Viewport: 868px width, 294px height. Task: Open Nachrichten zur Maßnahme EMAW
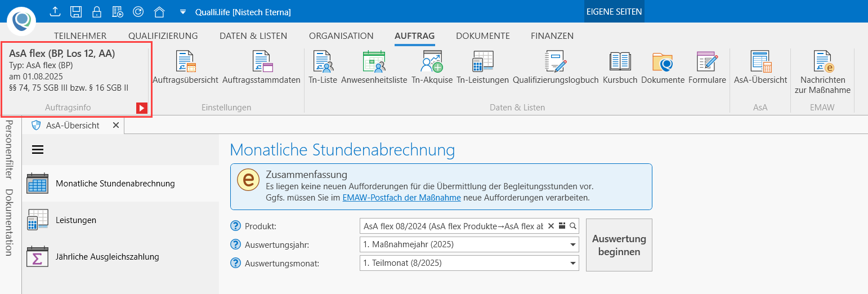(x=822, y=71)
